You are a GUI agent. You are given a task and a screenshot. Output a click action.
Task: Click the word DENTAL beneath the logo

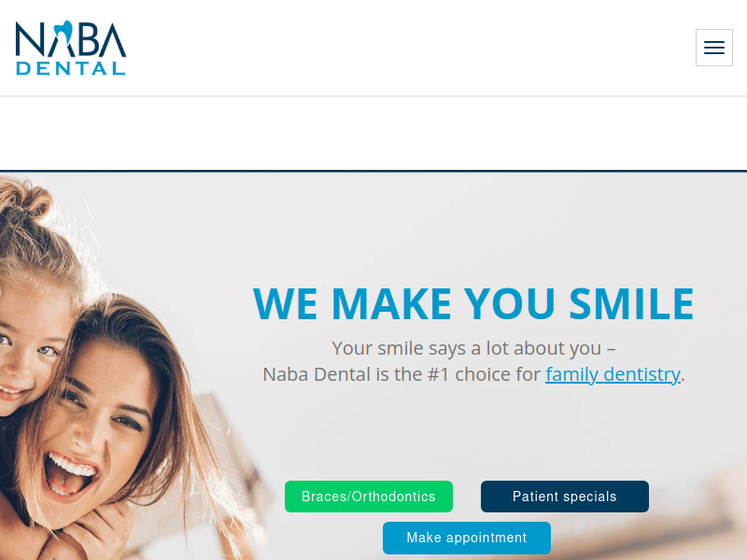click(71, 68)
